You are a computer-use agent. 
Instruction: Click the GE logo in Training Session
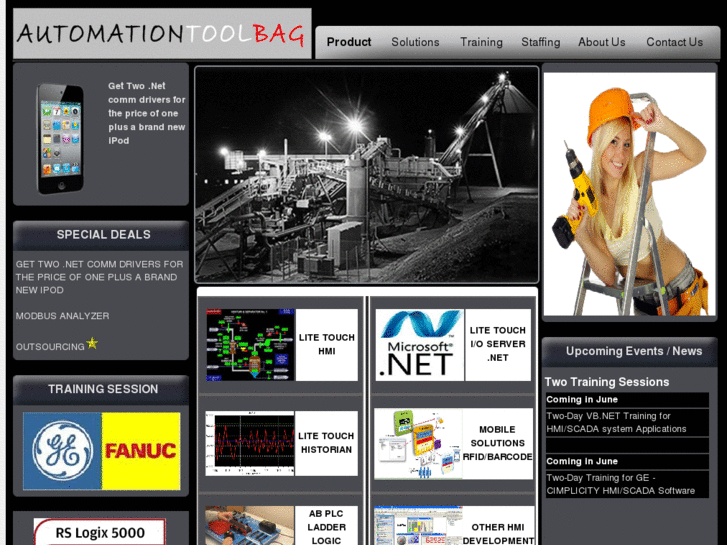(x=62, y=451)
